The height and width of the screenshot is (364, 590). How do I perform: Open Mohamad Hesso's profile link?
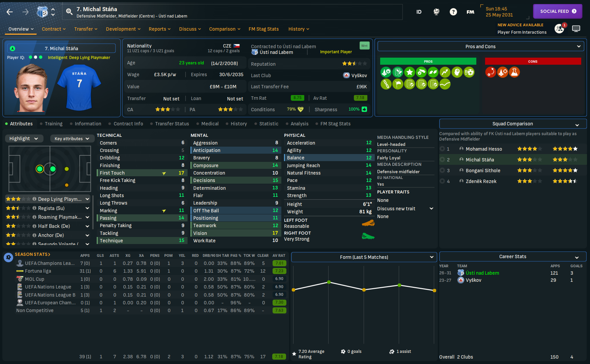(x=484, y=149)
